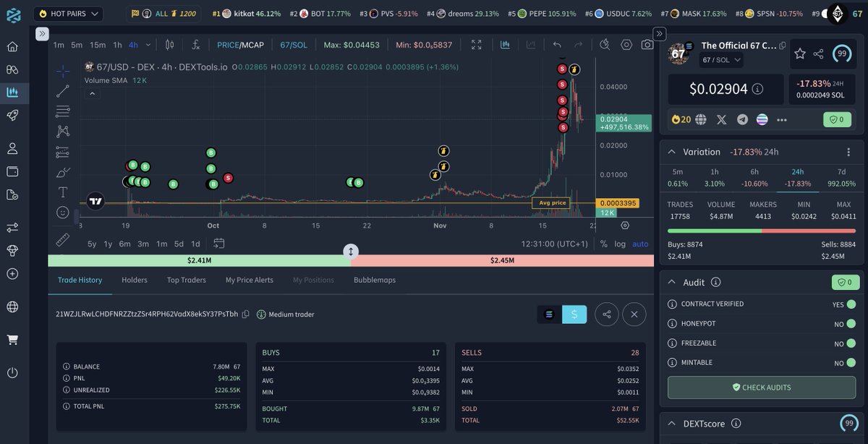Open the HOT PAIRS dropdown
The width and height of the screenshot is (868, 444).
coord(68,13)
